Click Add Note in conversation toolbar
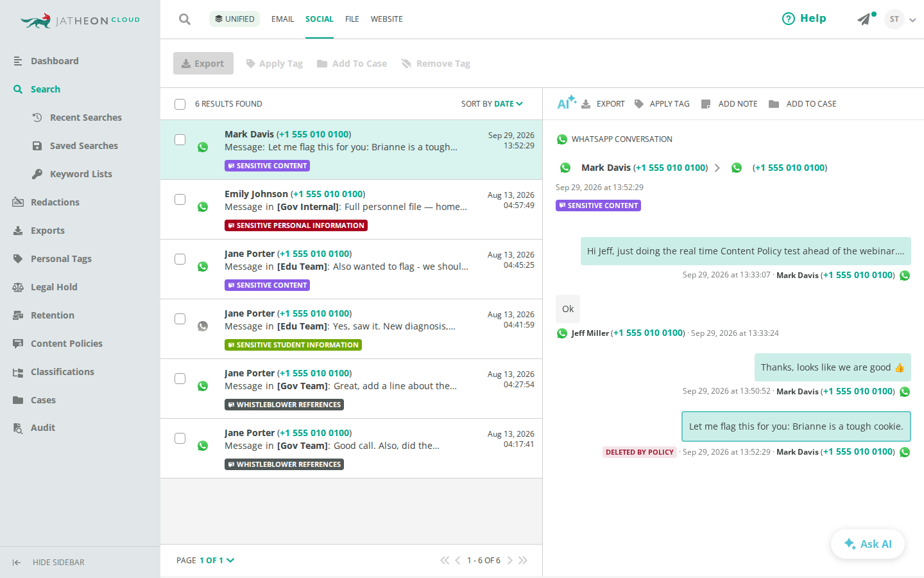Screen dimensions: 924x578 729,104
